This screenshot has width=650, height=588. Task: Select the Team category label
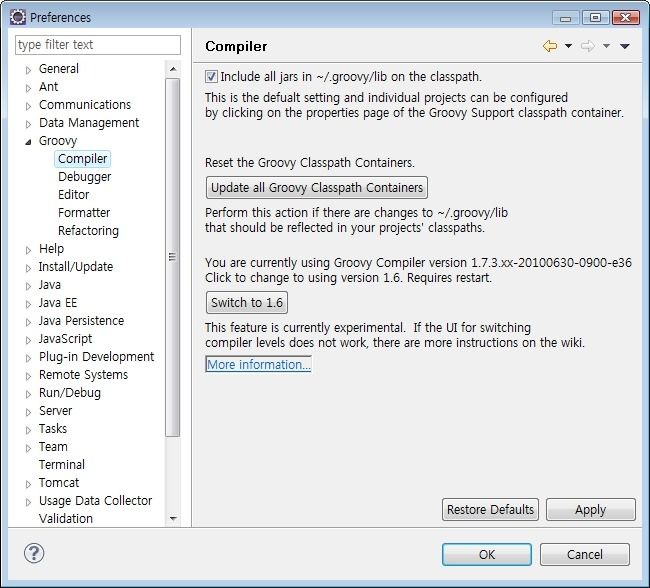(53, 447)
